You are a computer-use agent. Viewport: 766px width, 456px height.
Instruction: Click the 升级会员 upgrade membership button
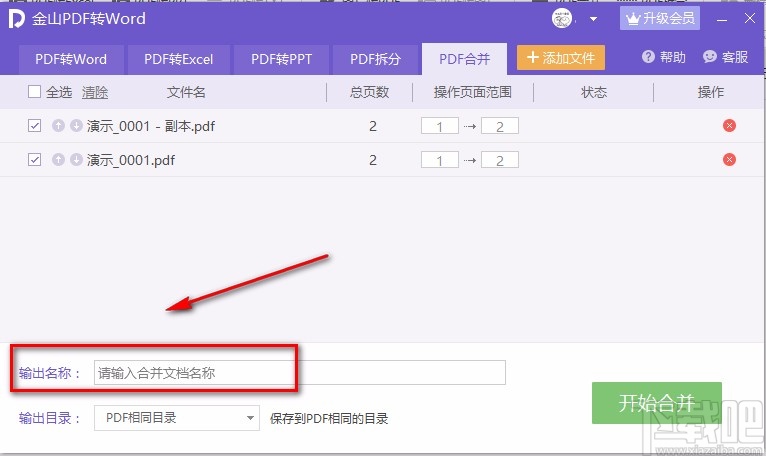coord(660,19)
